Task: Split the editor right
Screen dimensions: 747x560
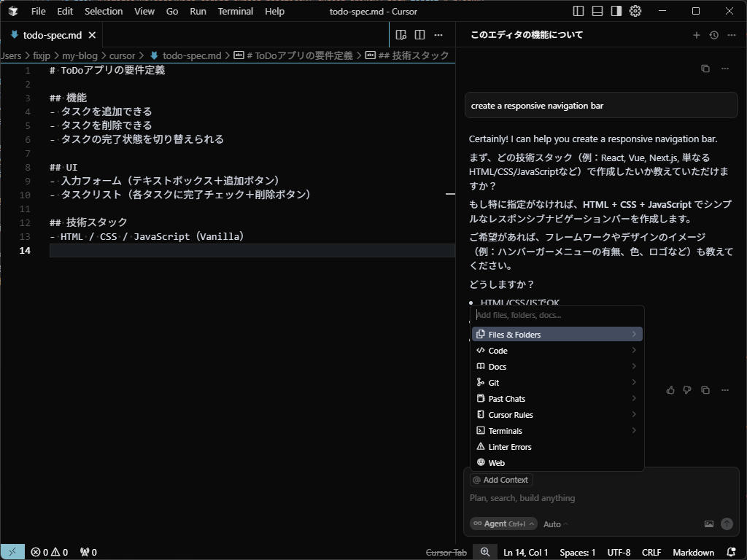Action: point(419,34)
